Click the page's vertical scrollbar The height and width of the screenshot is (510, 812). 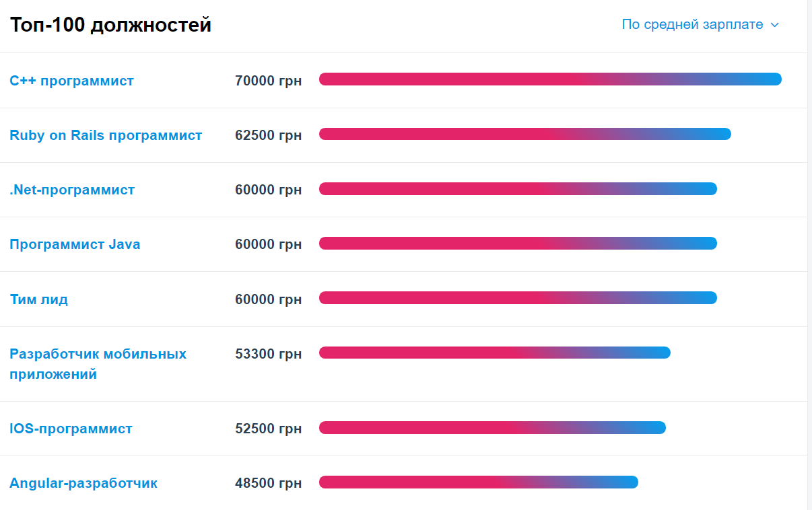click(809, 255)
